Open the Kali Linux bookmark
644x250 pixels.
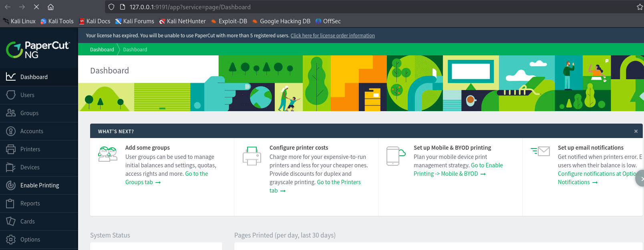pos(19,21)
